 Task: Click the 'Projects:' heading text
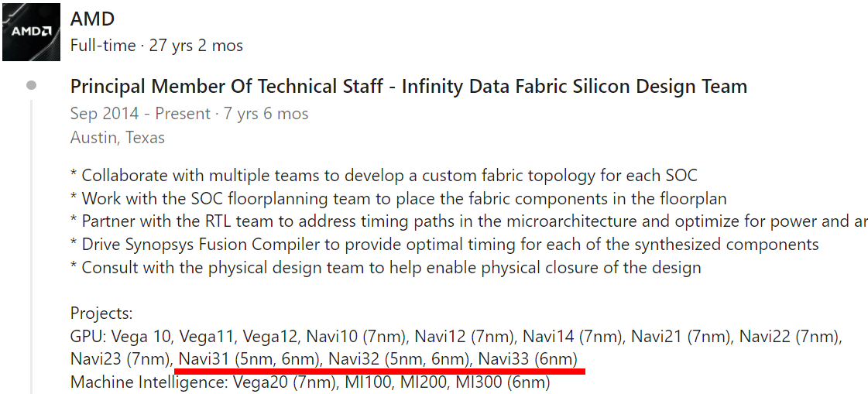tap(101, 313)
